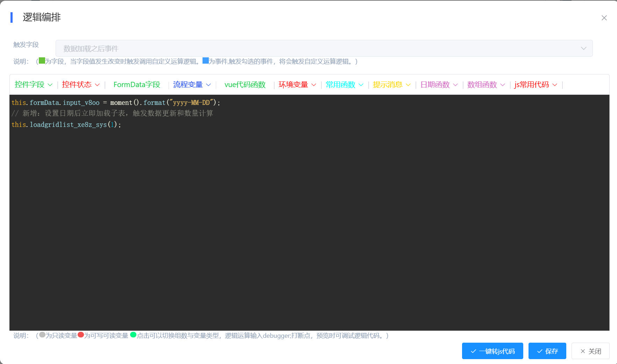Click the blue event indicator square

pyautogui.click(x=206, y=61)
